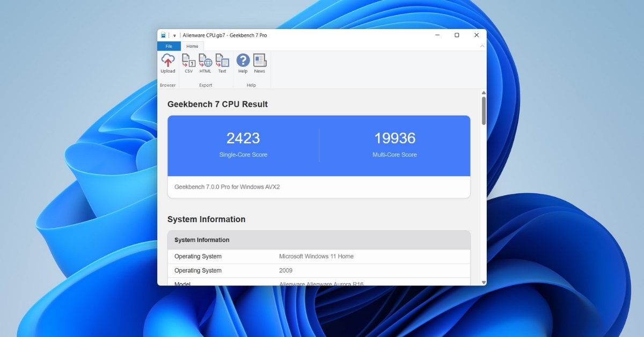This screenshot has width=644, height=337.
Task: Open the File tab
Action: [169, 46]
